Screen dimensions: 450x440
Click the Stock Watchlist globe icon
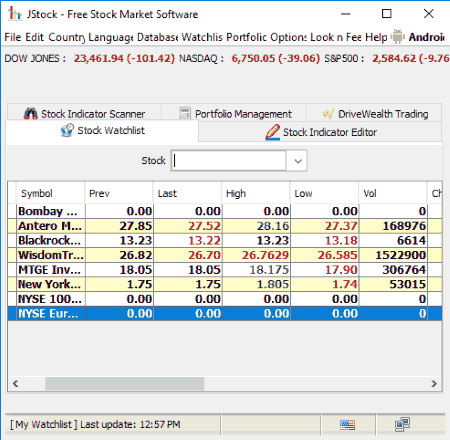tap(67, 130)
